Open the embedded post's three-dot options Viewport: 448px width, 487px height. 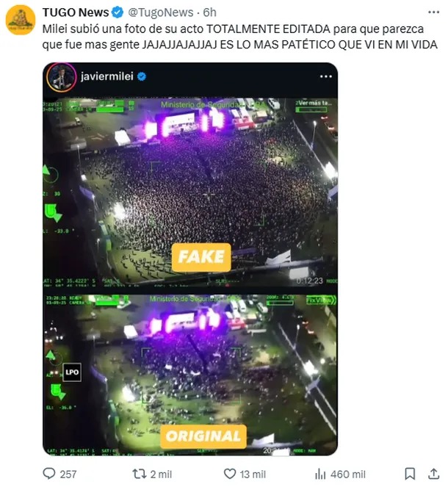325,76
